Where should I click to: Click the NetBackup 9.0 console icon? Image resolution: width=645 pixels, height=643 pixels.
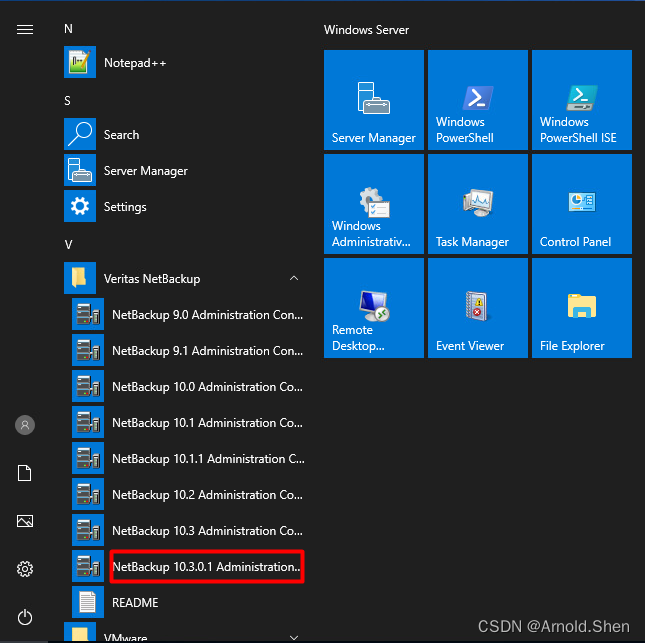pyautogui.click(x=88, y=314)
